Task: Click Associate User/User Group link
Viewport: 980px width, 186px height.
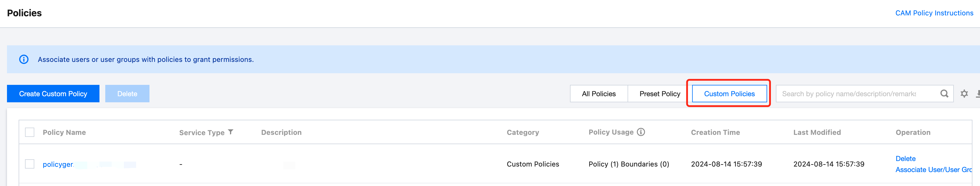Action: 933,170
